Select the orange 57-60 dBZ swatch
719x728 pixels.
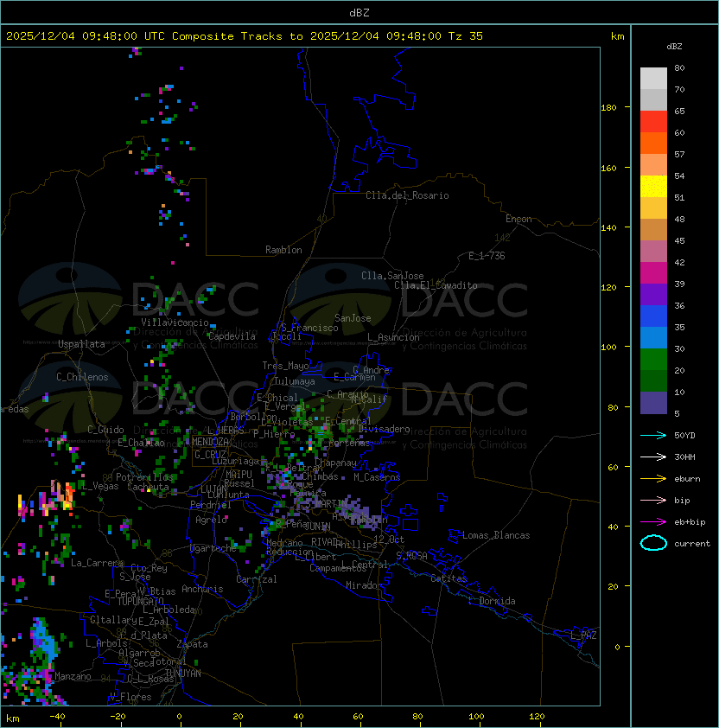pos(653,144)
